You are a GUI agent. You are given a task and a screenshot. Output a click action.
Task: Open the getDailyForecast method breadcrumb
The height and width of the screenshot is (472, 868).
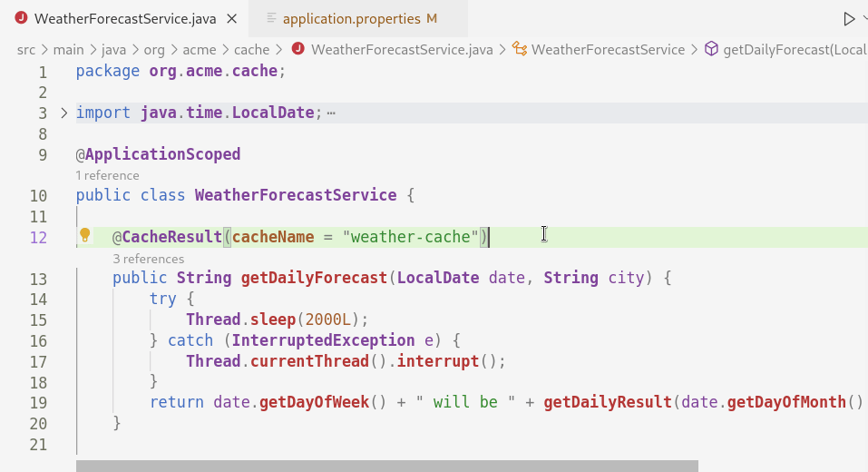[x=795, y=50]
